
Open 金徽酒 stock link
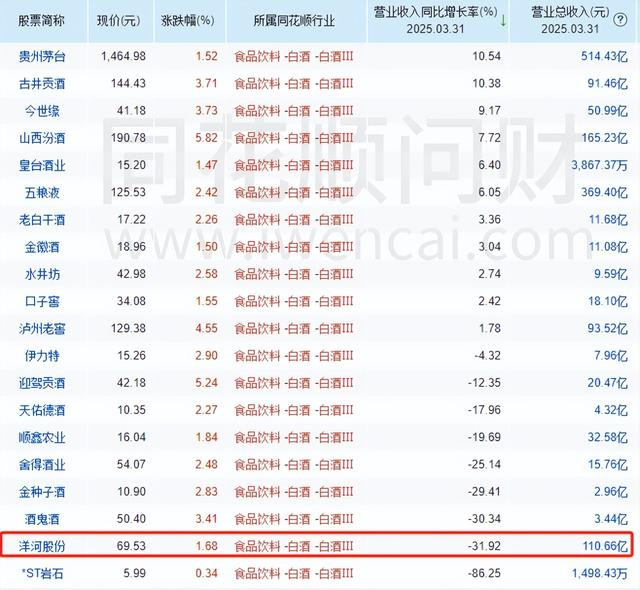tap(42, 247)
